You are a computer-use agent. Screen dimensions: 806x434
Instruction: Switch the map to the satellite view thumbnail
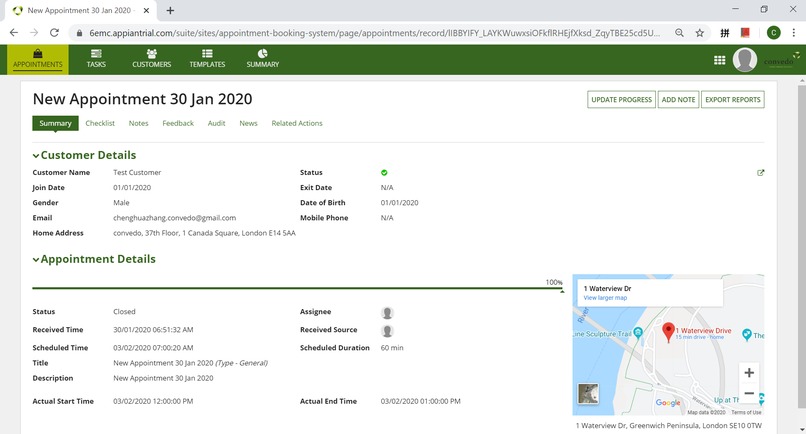pos(588,394)
